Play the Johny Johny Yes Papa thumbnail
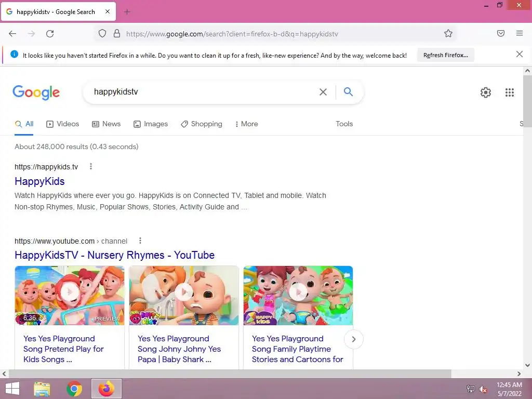Image resolution: width=532 pixels, height=399 pixels. pyautogui.click(x=184, y=296)
